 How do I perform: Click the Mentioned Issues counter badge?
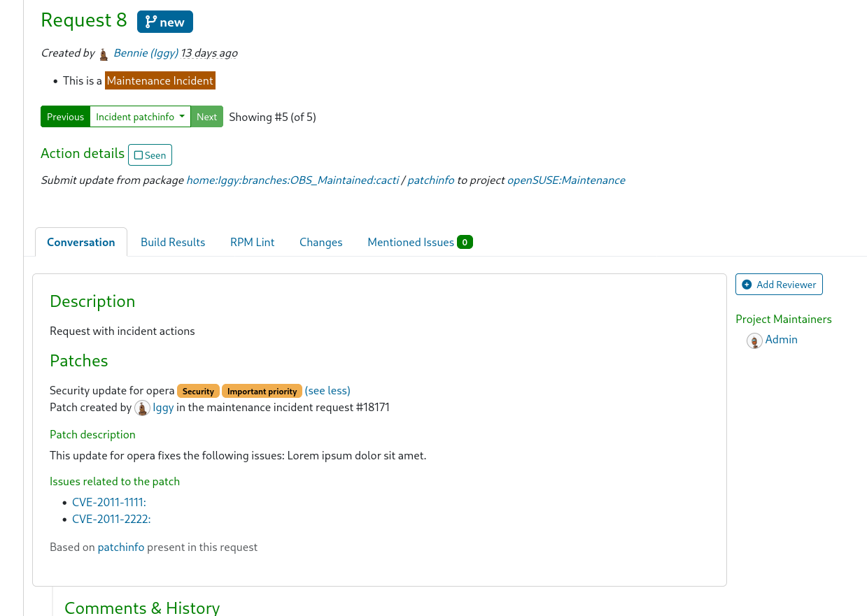click(x=464, y=241)
